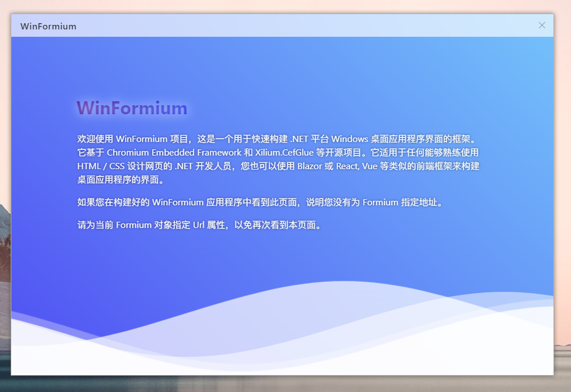Click the sentence beginning '请为当前 Formium'
The width and height of the screenshot is (571, 392).
click(200, 225)
